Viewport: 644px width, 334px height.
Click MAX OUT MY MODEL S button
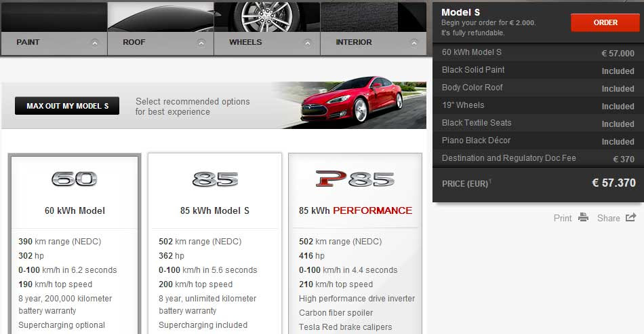pos(67,106)
